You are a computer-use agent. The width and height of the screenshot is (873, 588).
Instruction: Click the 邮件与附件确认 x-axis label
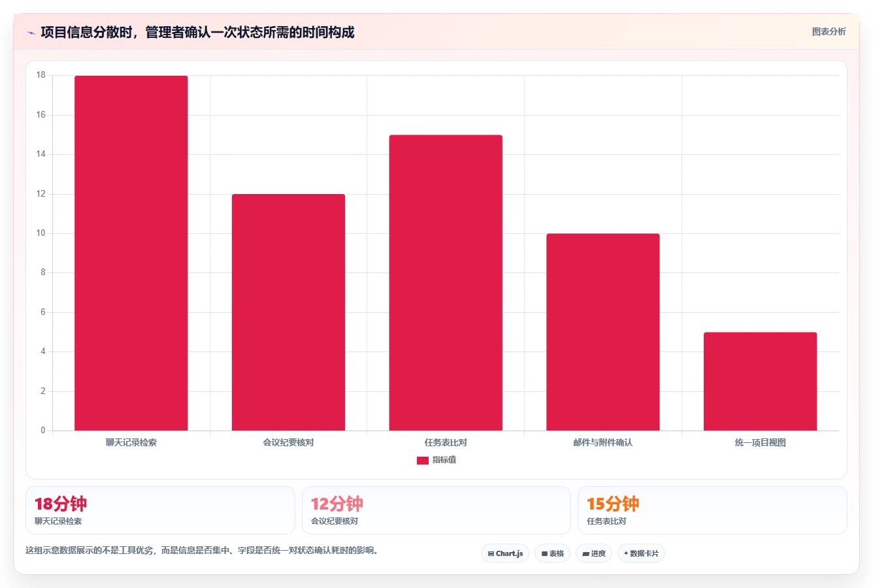click(603, 443)
